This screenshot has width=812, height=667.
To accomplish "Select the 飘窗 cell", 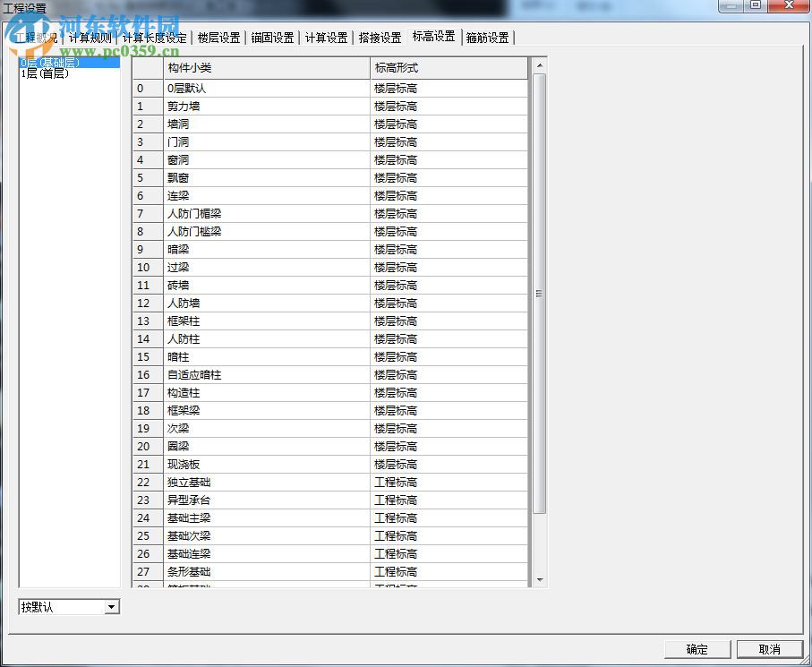I will (267, 178).
